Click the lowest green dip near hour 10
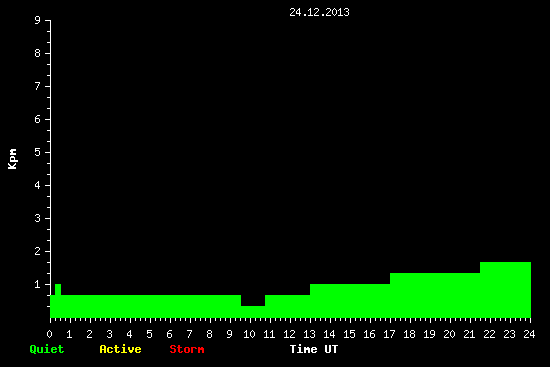Image resolution: width=550 pixels, height=367 pixels. 253,312
